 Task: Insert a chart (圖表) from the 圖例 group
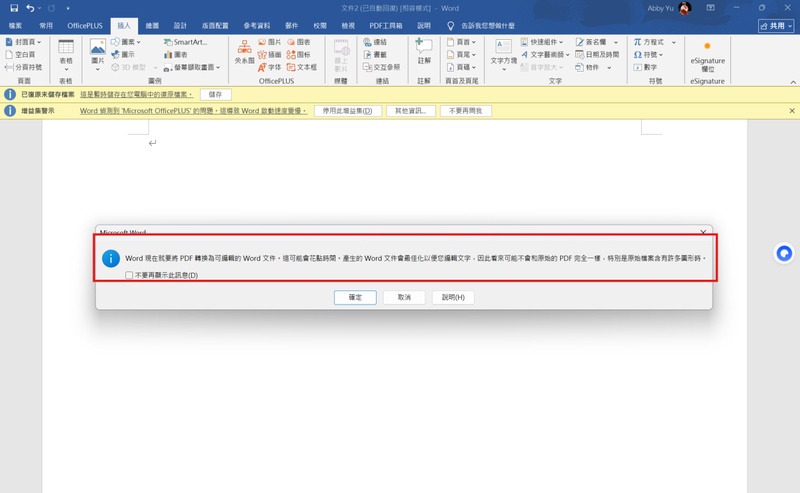coord(176,55)
